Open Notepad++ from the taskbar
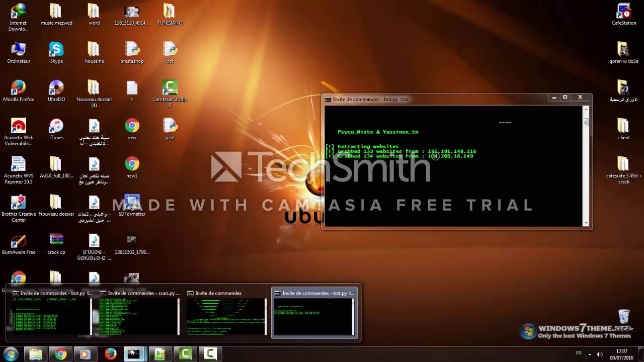Screen dimensions: 644x362 pos(160,354)
